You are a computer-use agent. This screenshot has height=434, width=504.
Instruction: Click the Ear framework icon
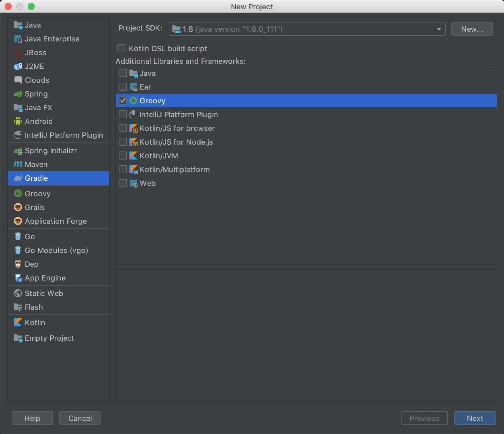[x=134, y=87]
